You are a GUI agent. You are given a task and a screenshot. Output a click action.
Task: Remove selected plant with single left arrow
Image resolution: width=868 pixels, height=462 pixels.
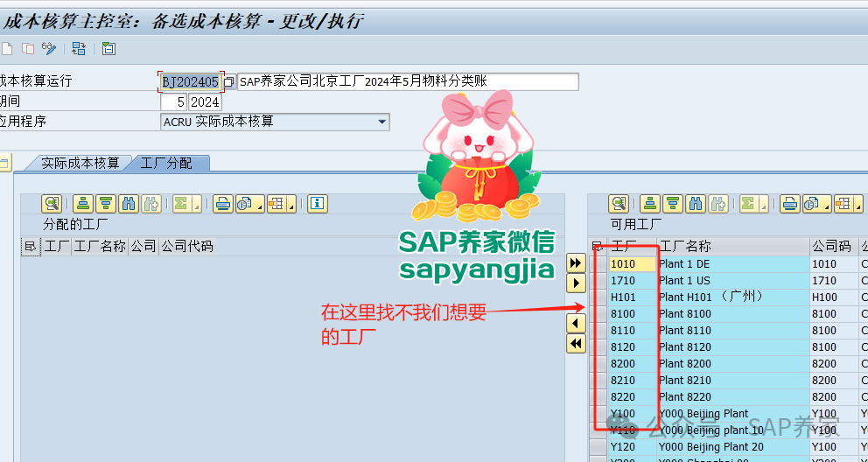pos(577,323)
